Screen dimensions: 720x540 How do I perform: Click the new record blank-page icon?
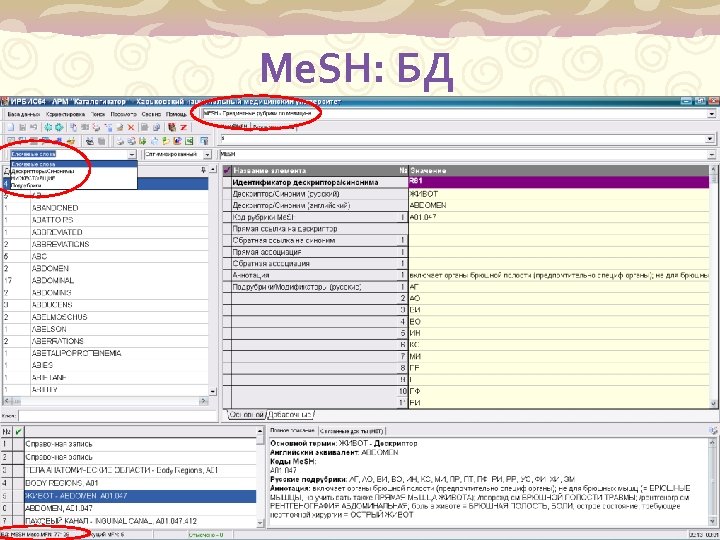click(11, 127)
